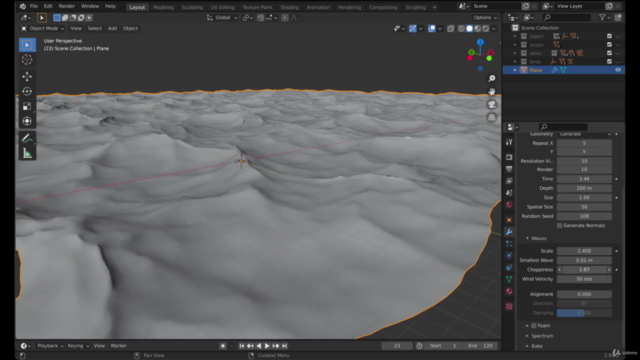The width and height of the screenshot is (640, 360).
Task: Open Object Mode dropdown
Action: [x=42, y=29]
